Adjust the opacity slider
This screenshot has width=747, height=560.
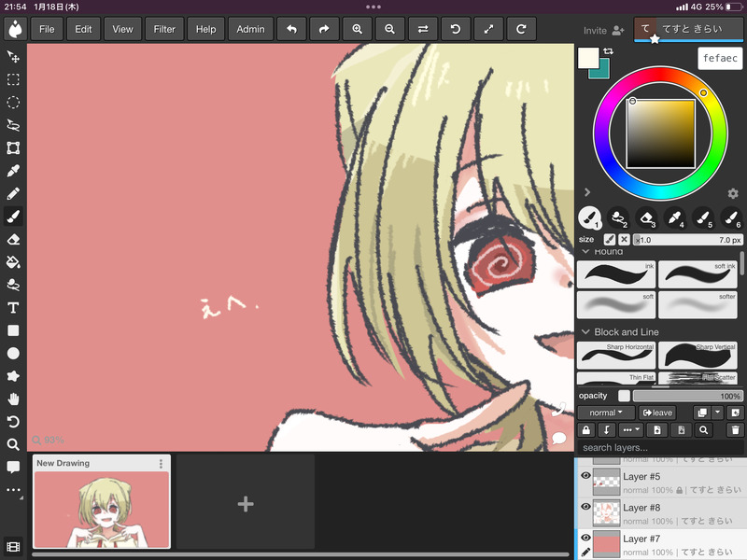pyautogui.click(x=688, y=396)
